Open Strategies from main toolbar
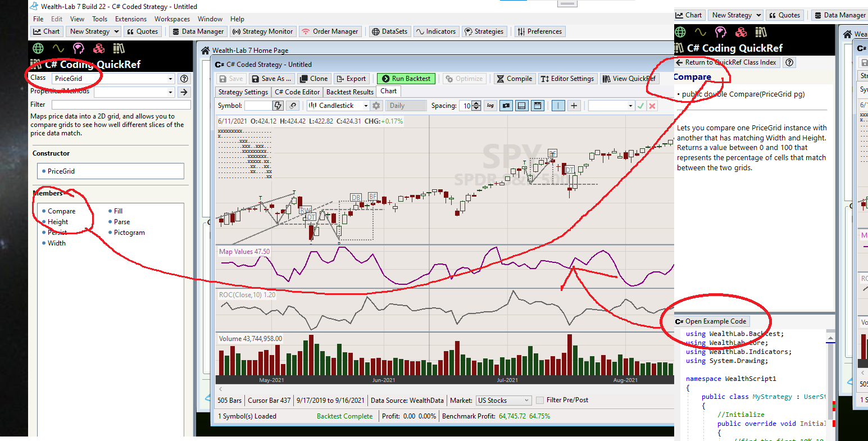 [x=484, y=31]
